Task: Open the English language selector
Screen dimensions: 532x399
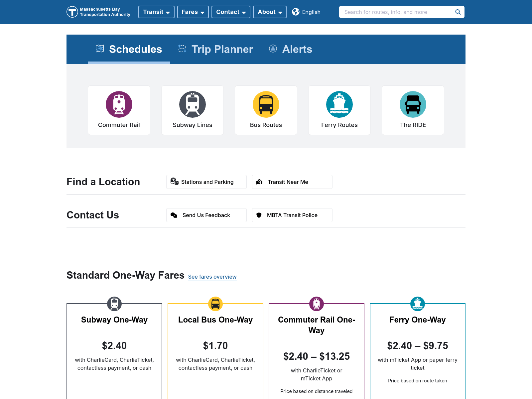Action: tap(306, 12)
